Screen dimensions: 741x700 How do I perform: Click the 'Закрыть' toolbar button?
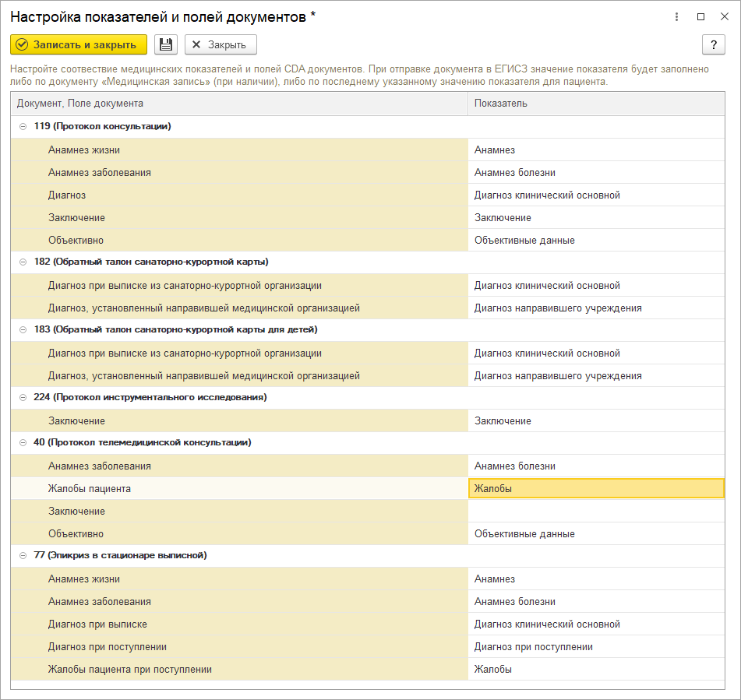pyautogui.click(x=221, y=45)
